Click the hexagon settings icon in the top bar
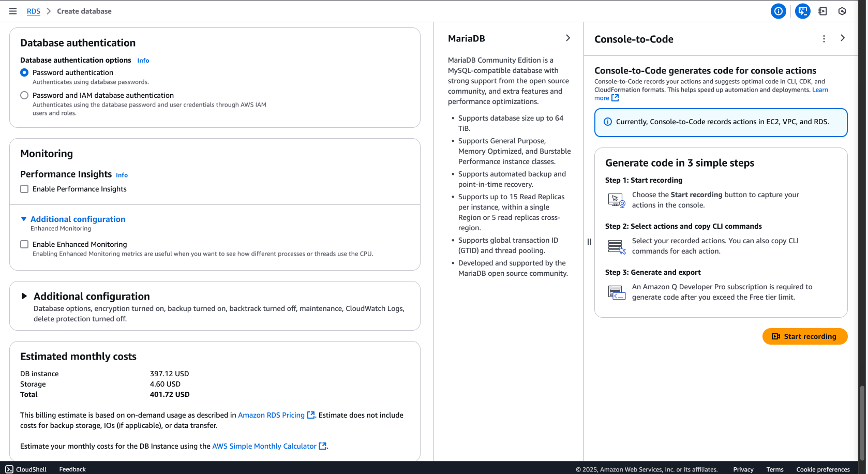The image size is (868, 474). tap(842, 11)
